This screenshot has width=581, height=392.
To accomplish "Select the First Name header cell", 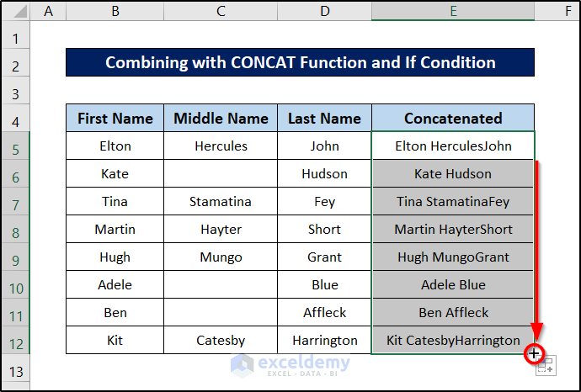I will (x=115, y=119).
